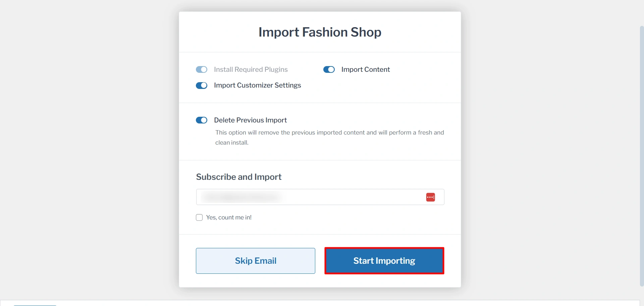Switch off the Delete Previous Import toggle

tap(202, 120)
